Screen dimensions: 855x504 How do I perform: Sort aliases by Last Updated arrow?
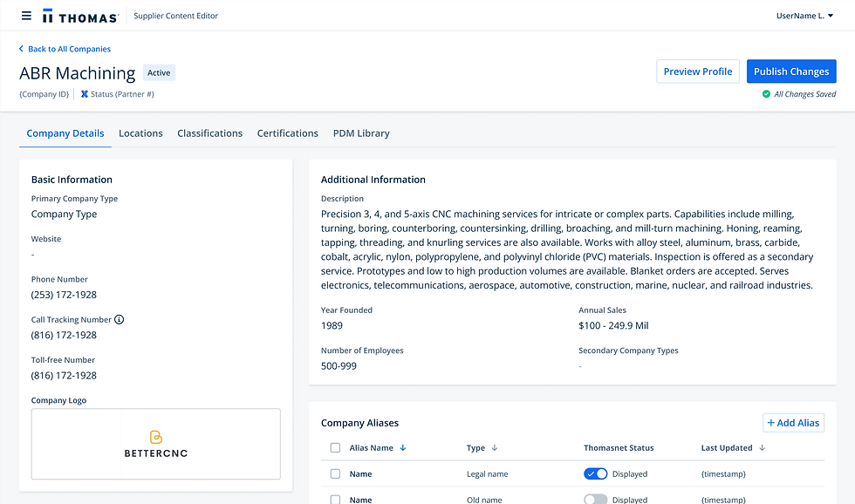762,448
